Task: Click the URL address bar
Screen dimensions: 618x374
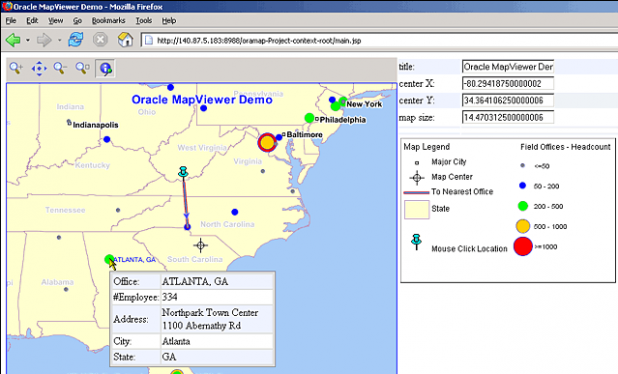Action: 378,40
